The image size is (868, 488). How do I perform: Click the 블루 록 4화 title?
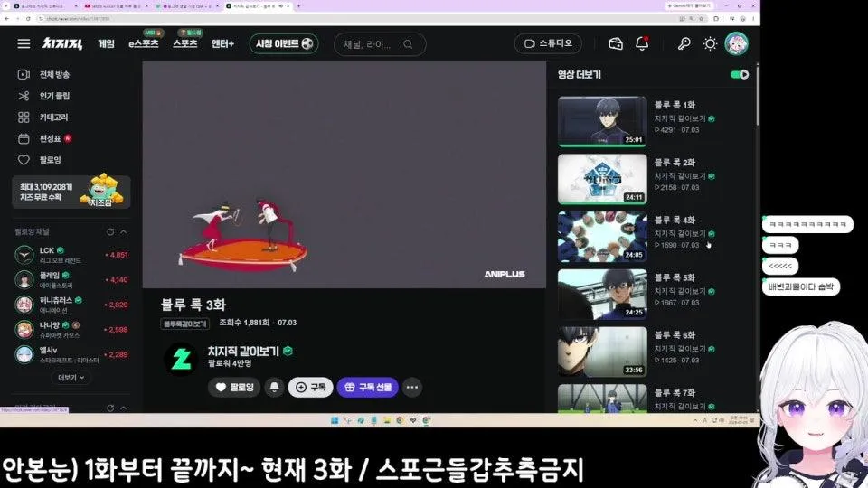675,221
